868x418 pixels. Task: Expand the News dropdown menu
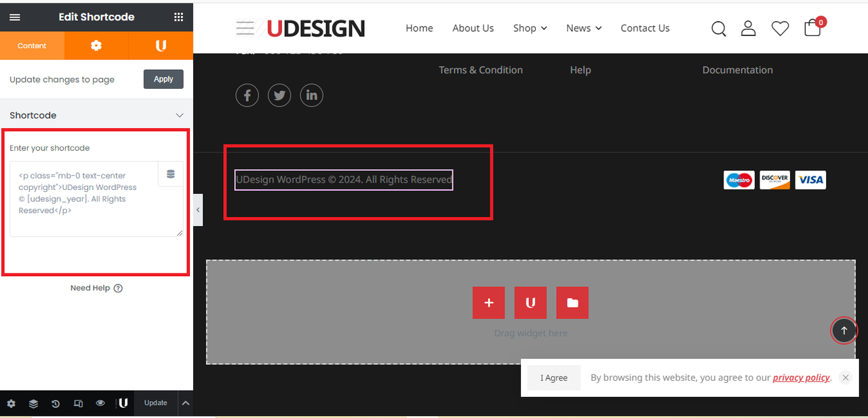(584, 28)
